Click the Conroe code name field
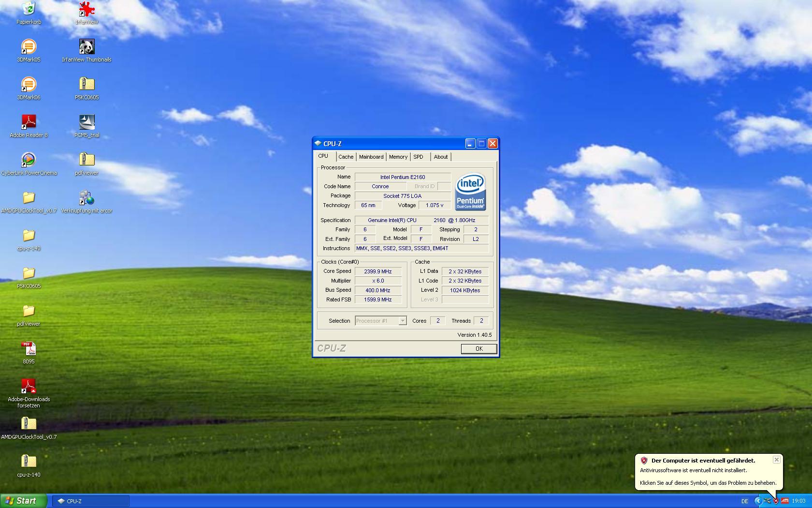This screenshot has height=508, width=812. [x=380, y=186]
